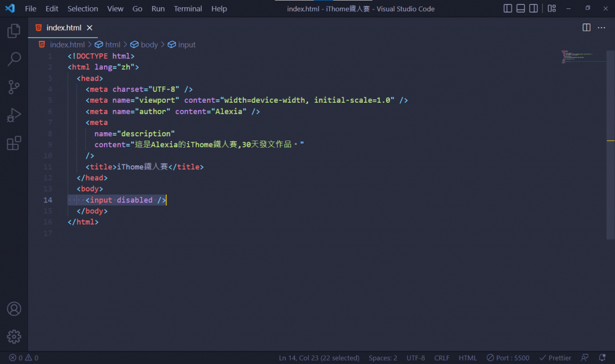Screen dimensions: 615x364
Task: Open the Selection menu
Action: 83,8
